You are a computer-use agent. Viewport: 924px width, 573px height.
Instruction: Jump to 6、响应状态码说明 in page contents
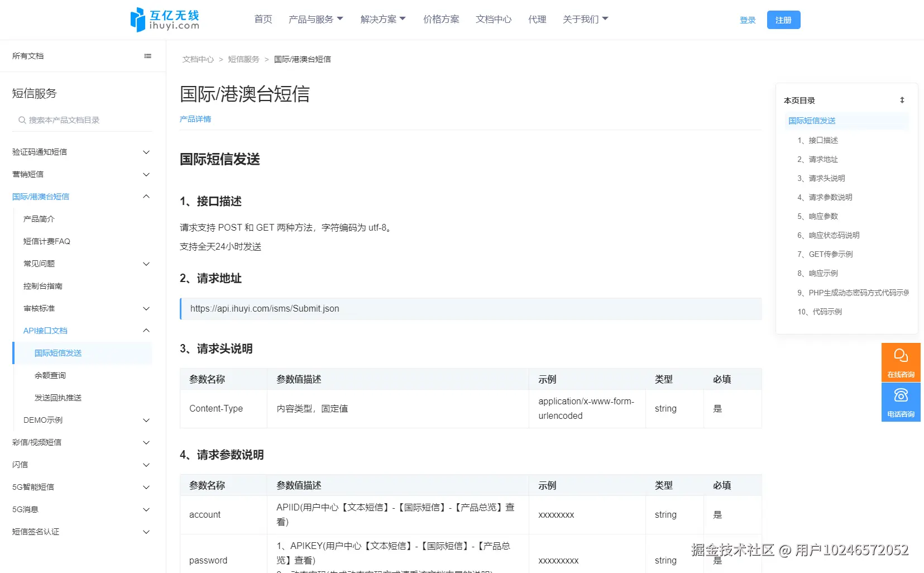pos(828,235)
